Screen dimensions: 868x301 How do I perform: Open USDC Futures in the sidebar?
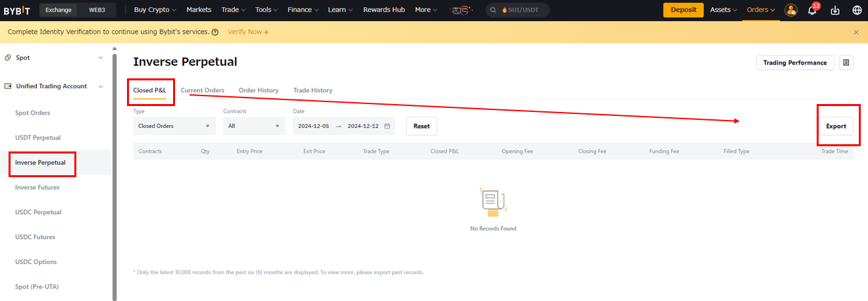coord(35,237)
